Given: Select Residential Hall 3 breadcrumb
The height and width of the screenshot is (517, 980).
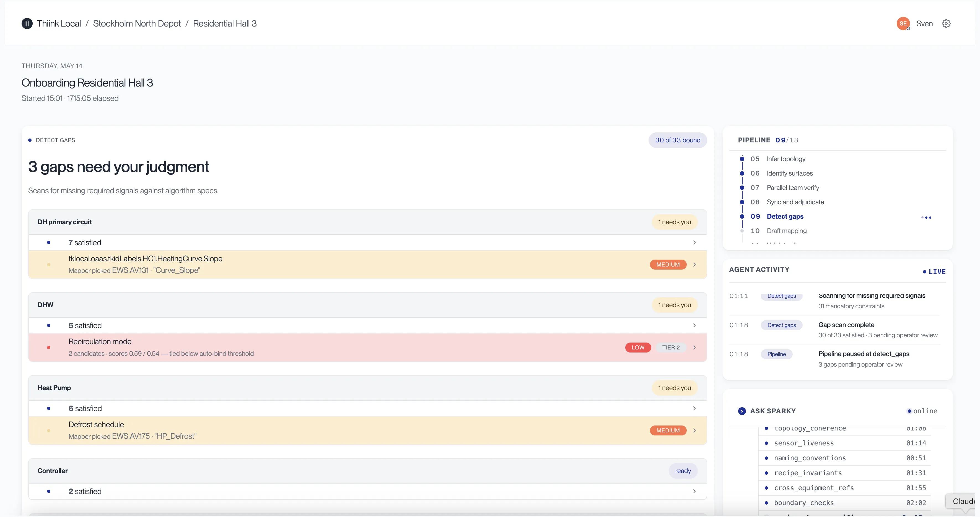Looking at the screenshot, I should coord(225,23).
